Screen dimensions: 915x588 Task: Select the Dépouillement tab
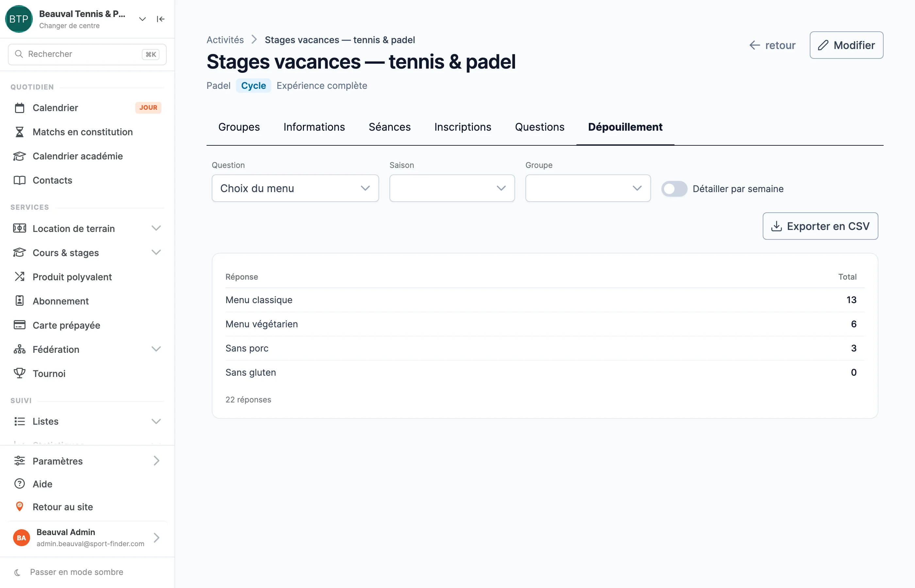pos(625,127)
